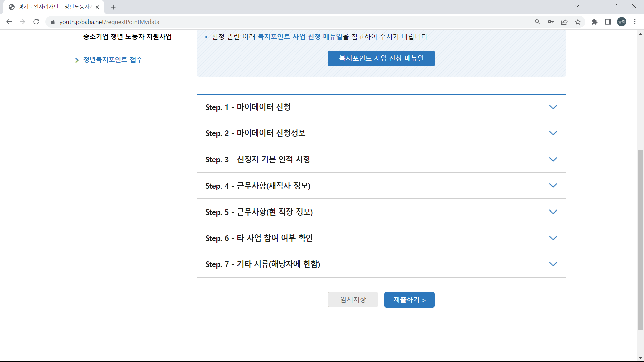644x362 pixels.
Task: Click the saved passwords key icon
Action: pos(551,22)
